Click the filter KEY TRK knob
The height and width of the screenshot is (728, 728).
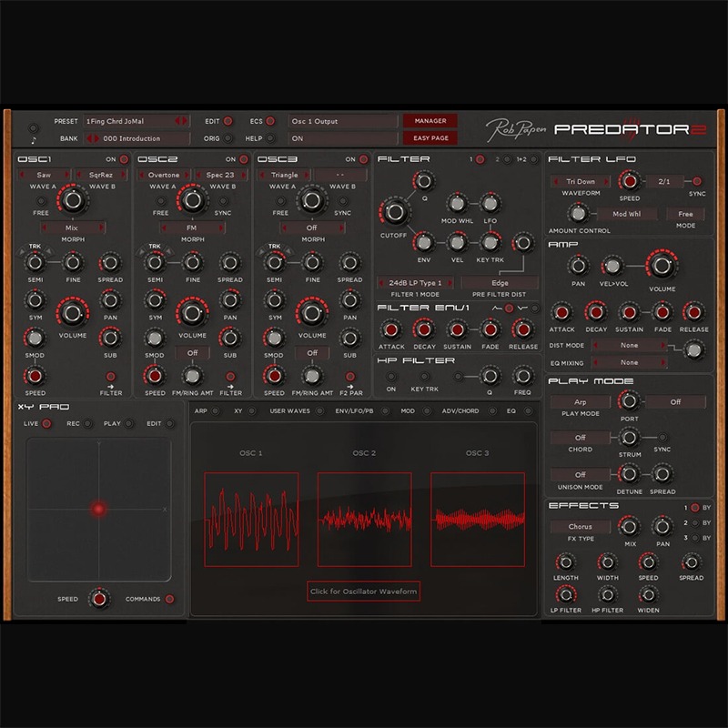(x=490, y=242)
